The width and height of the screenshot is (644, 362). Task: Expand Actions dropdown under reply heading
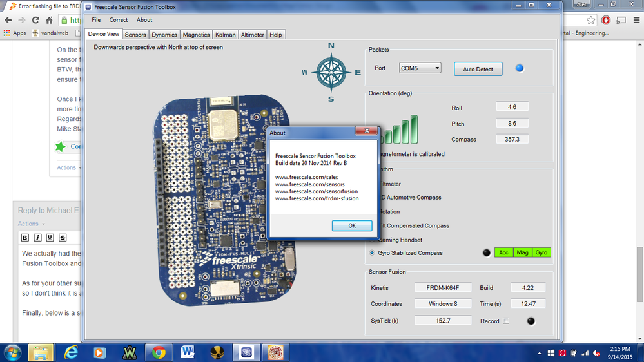31,224
